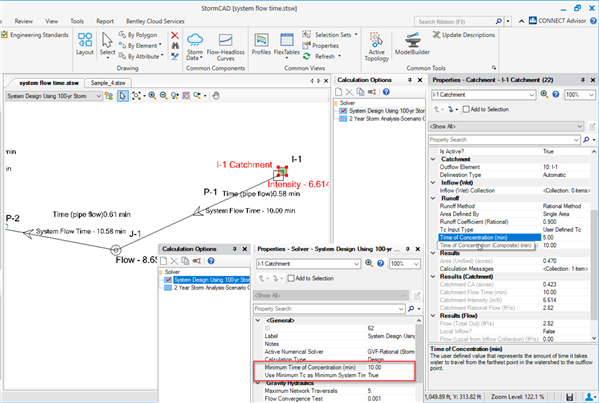
Task: Click the save icon in status bar
Action: tap(569, 397)
